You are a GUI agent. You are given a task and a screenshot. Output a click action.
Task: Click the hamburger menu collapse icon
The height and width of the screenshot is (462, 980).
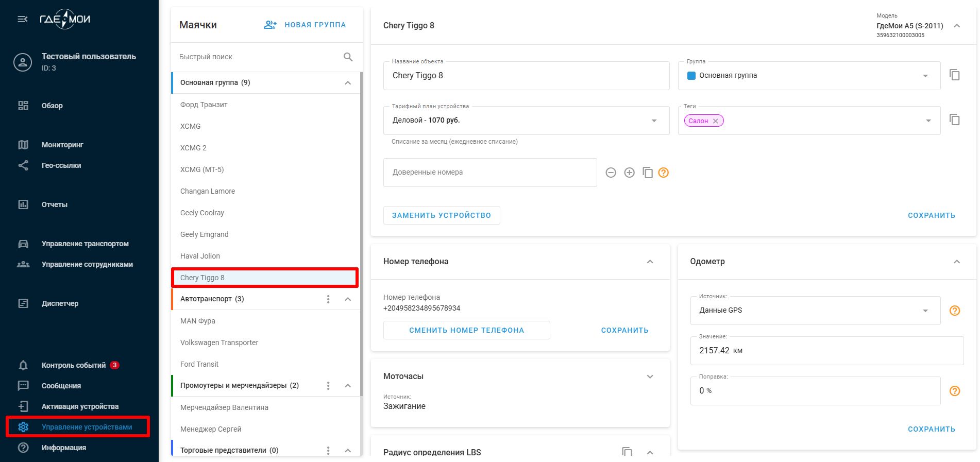[22, 19]
